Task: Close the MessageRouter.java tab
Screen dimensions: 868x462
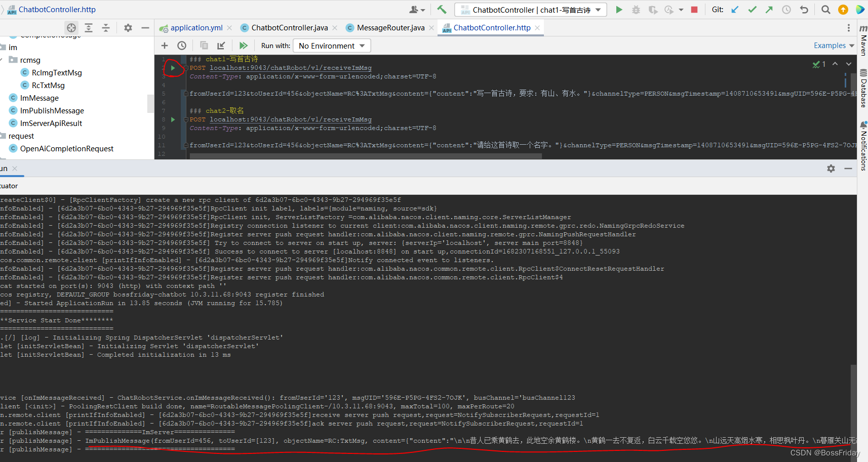Action: tap(431, 28)
